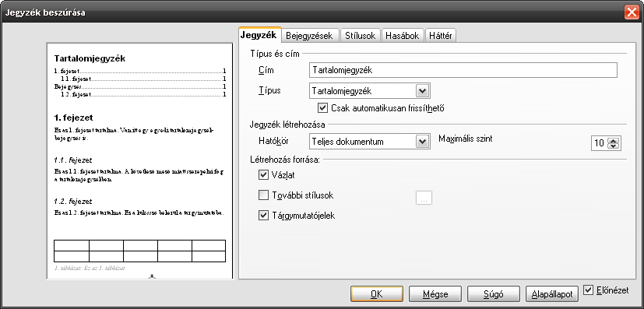
Task: Click the Jegyzék létrehozása section label
Action: pos(287,124)
